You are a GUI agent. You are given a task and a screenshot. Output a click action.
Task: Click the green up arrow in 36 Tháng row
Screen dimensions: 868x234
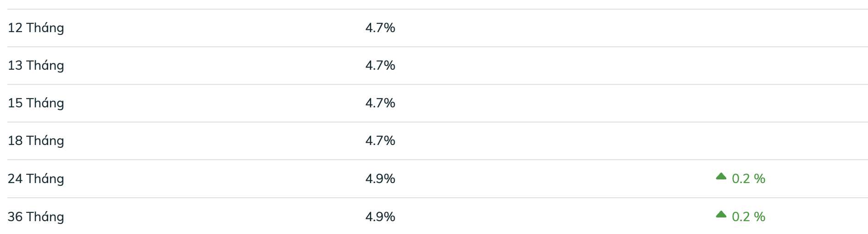pyautogui.click(x=721, y=214)
